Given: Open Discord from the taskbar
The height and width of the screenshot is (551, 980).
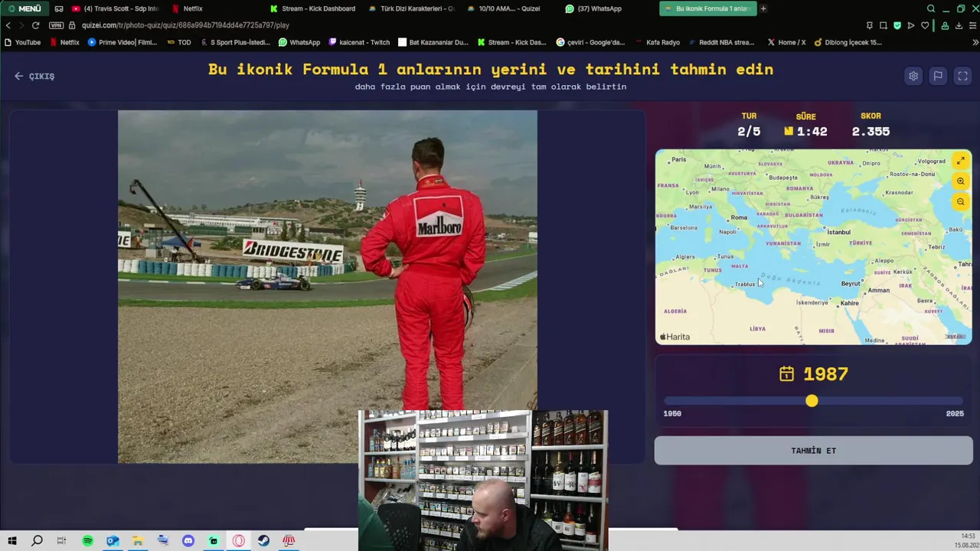Looking at the screenshot, I should pos(188,540).
